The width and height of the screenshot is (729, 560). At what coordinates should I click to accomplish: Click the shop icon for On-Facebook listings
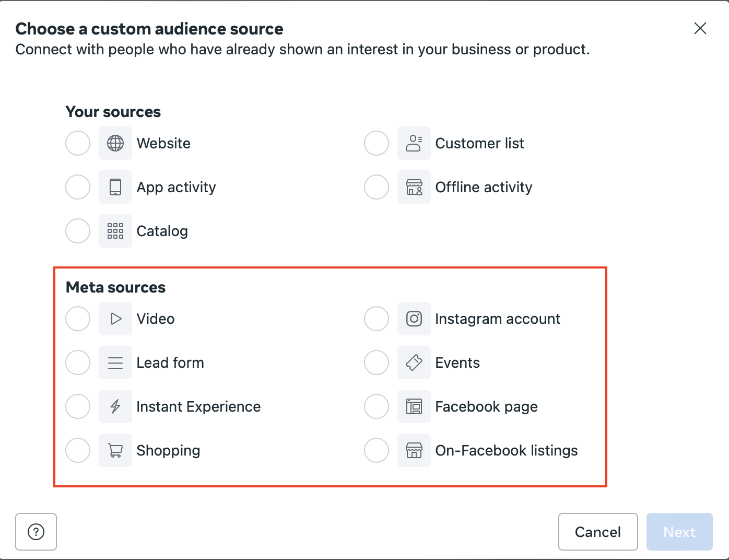coord(414,450)
